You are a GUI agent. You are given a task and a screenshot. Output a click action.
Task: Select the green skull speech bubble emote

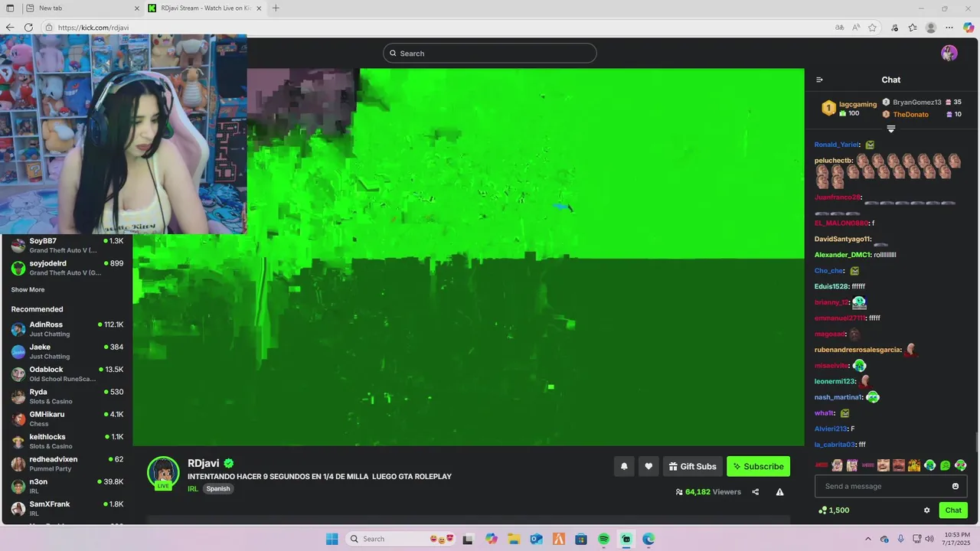(945, 465)
